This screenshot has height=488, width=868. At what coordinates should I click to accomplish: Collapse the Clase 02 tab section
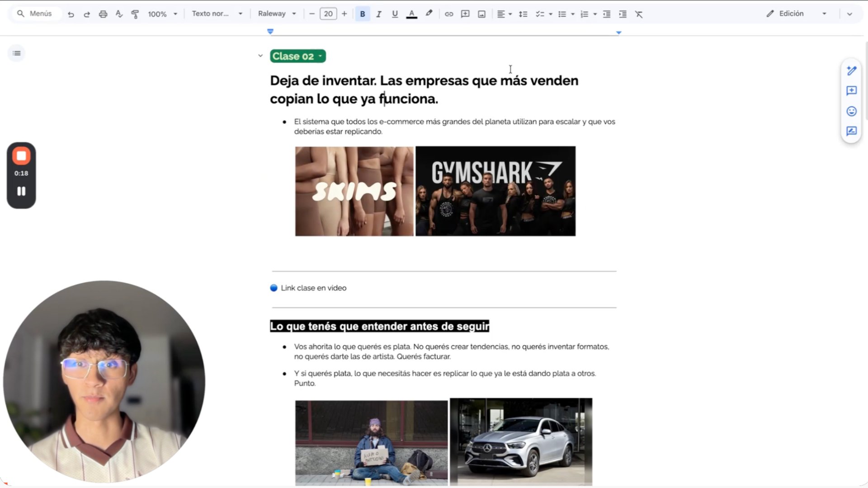click(x=260, y=56)
